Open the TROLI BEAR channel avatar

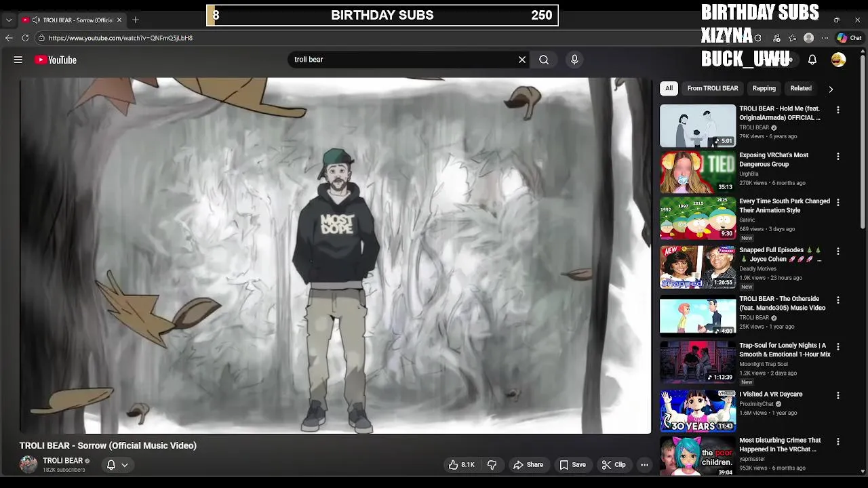[28, 464]
